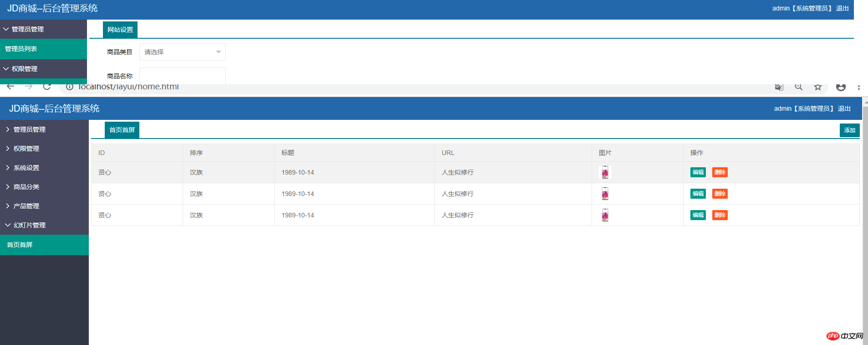Screen dimensions: 868x345
Task: Click the address bar URL localhost/layui/home.html
Action: 128,87
